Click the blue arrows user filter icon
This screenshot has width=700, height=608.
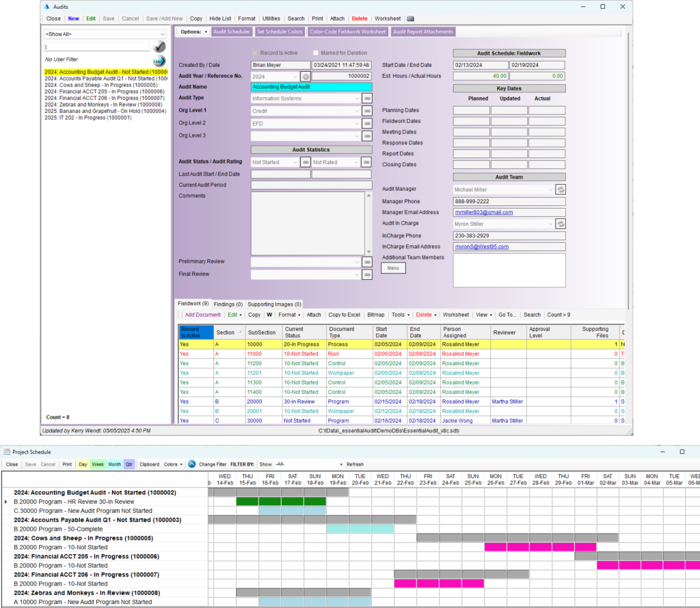click(159, 61)
